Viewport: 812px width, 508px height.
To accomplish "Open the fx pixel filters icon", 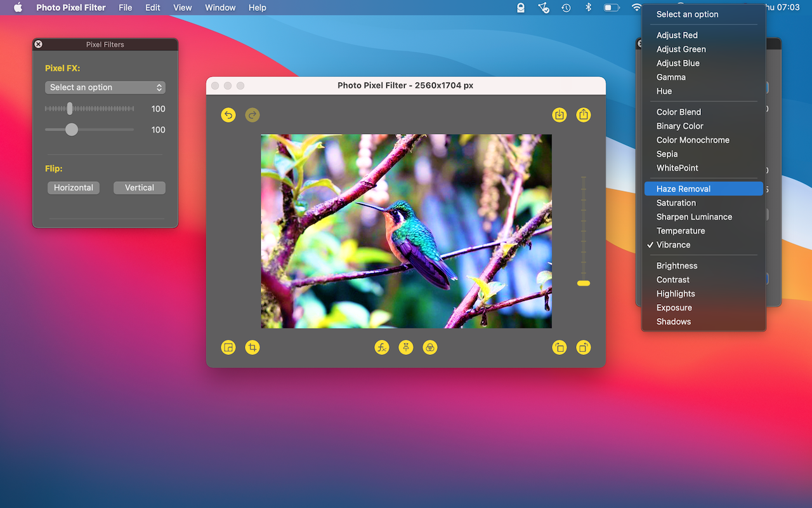I will tap(382, 347).
